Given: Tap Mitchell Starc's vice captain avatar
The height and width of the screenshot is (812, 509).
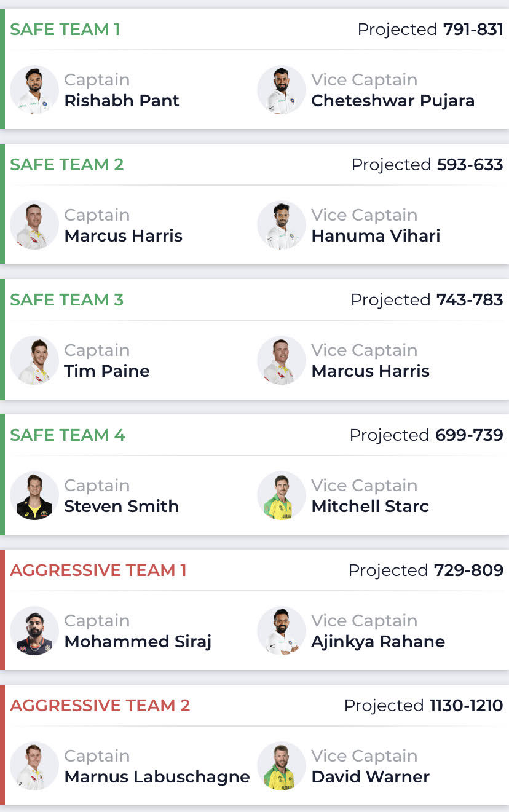Looking at the screenshot, I should (282, 496).
